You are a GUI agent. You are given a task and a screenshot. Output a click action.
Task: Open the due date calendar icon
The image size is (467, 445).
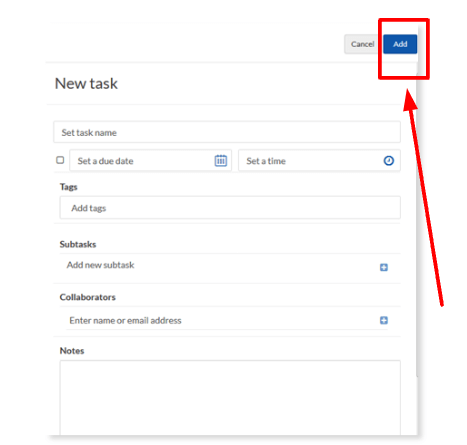[221, 161]
